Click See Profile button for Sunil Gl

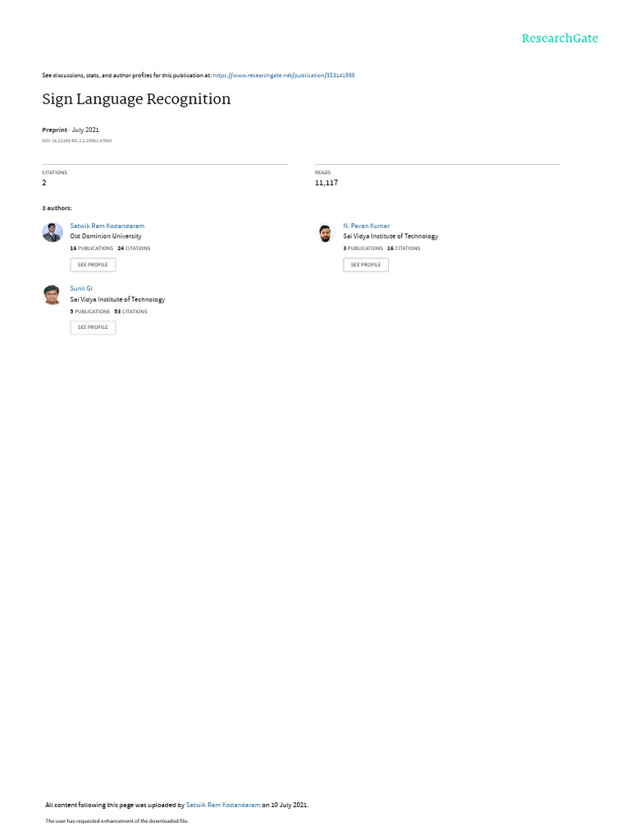[93, 327]
